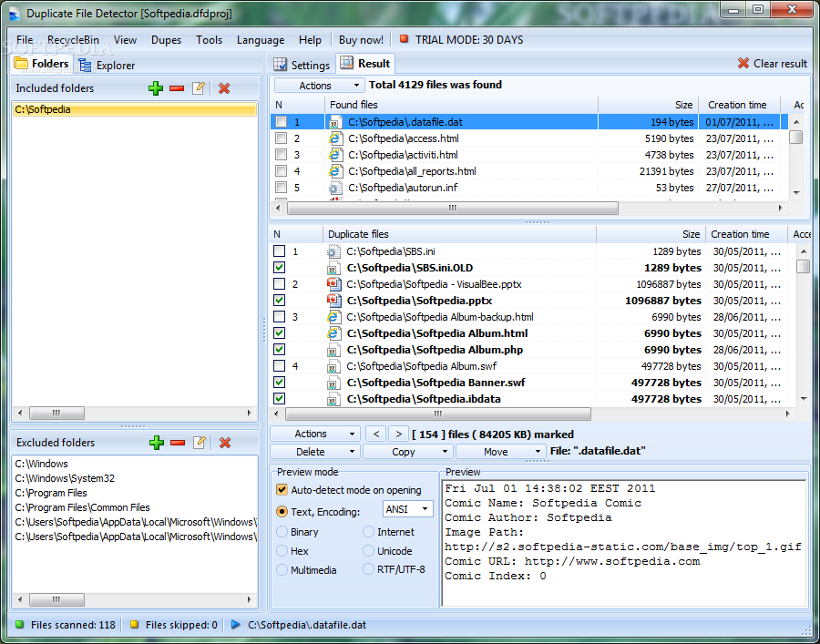Select the C:\Windows\System32 excluded folder
This screenshot has height=644, width=820.
click(65, 478)
